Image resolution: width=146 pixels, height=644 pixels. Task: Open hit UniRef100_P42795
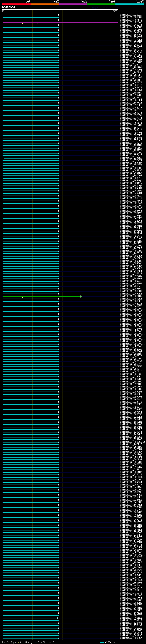[x=131, y=72]
